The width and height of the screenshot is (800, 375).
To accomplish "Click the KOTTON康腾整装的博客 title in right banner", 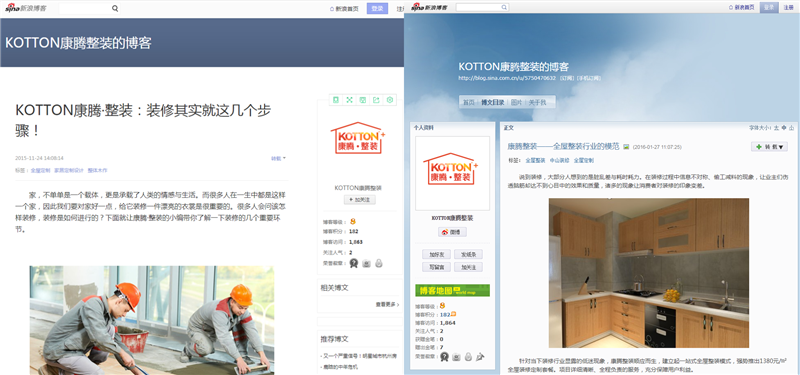I will point(513,67).
